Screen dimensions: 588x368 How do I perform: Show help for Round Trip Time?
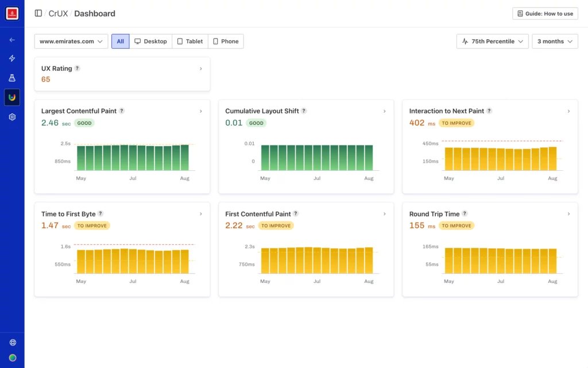coord(465,214)
